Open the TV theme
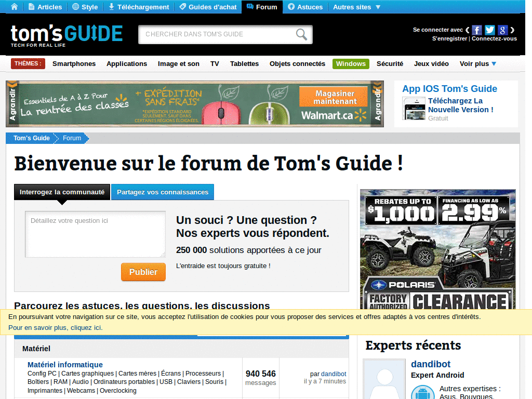 (215, 64)
